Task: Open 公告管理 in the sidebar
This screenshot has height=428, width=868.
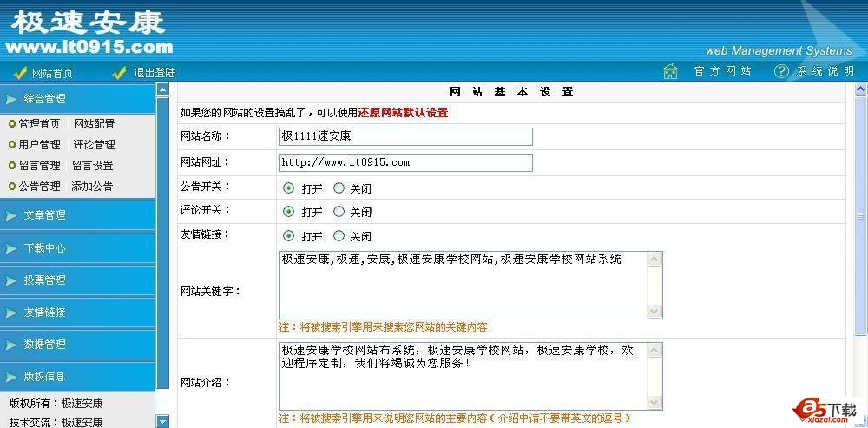Action: tap(39, 187)
